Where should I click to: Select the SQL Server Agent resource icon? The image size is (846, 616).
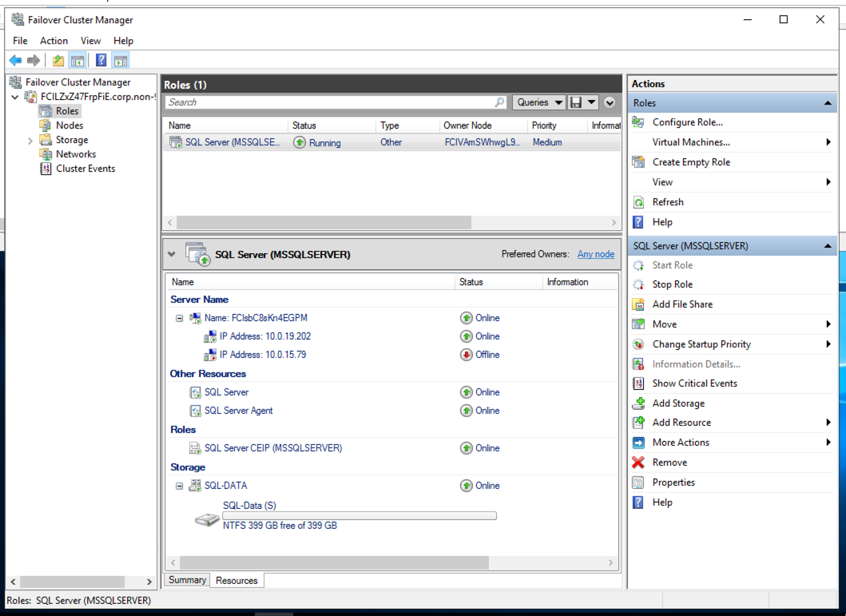pos(195,411)
